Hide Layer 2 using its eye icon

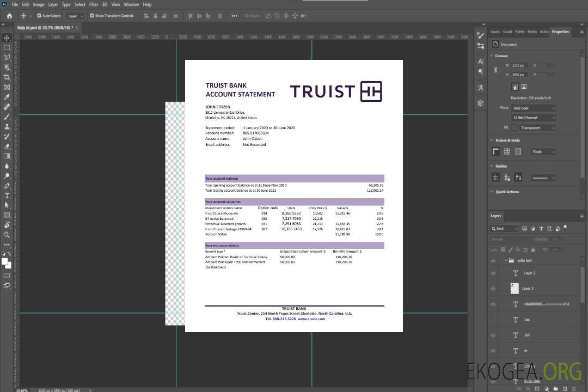493,273
